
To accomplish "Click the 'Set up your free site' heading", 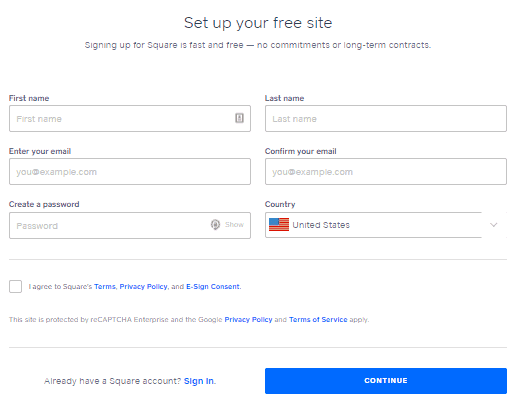I will click(x=258, y=23).
